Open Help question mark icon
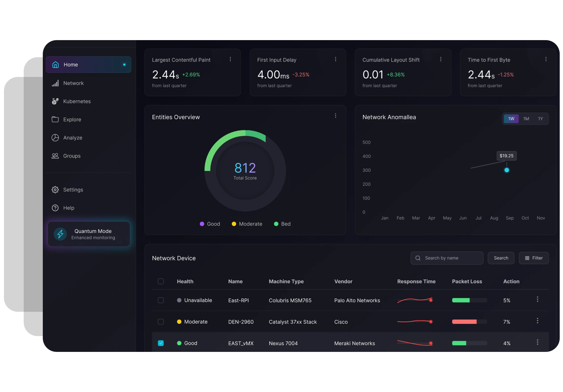Viewport: 563px width, 392px height. point(55,208)
